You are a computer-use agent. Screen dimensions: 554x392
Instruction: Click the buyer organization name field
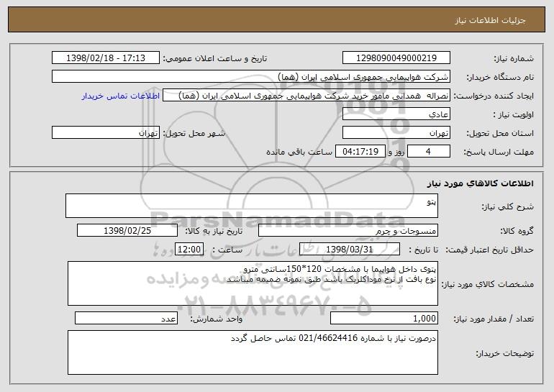click(251, 77)
